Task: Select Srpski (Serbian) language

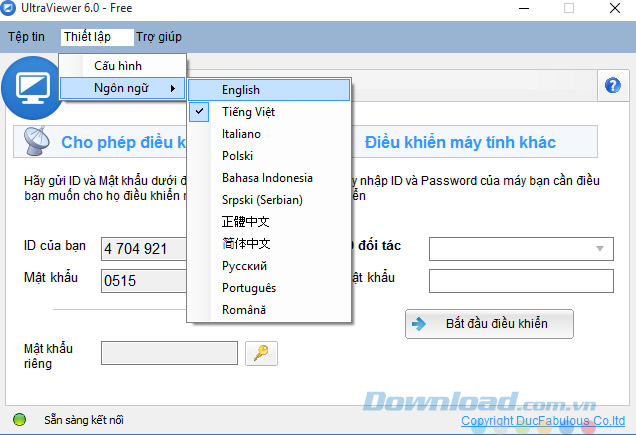Action: tap(269, 200)
